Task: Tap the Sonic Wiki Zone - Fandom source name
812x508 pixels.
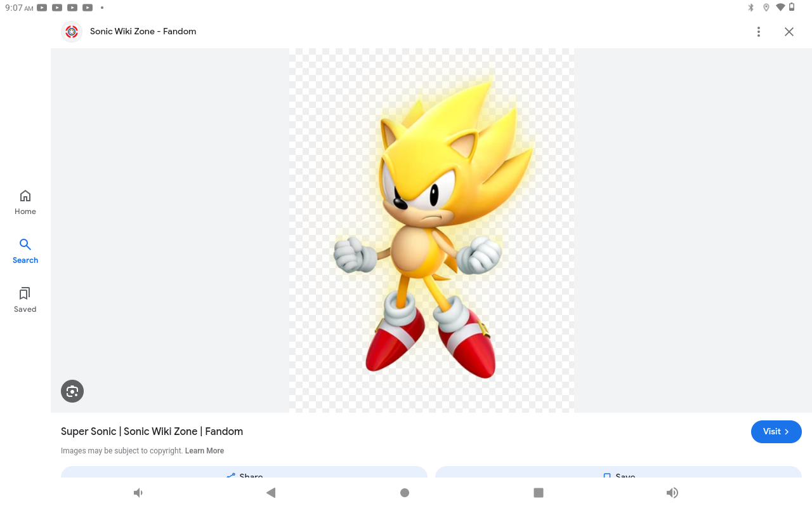Action: [x=143, y=32]
